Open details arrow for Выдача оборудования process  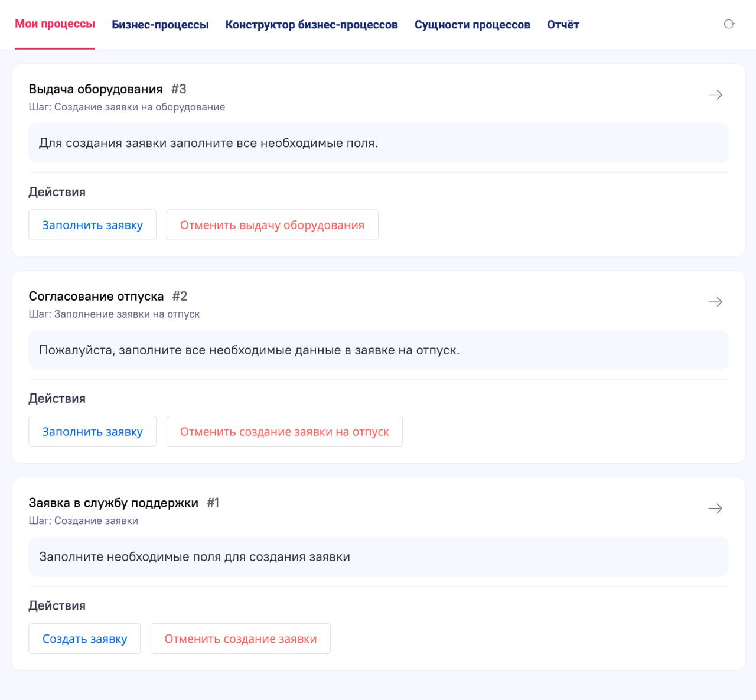[x=715, y=94]
